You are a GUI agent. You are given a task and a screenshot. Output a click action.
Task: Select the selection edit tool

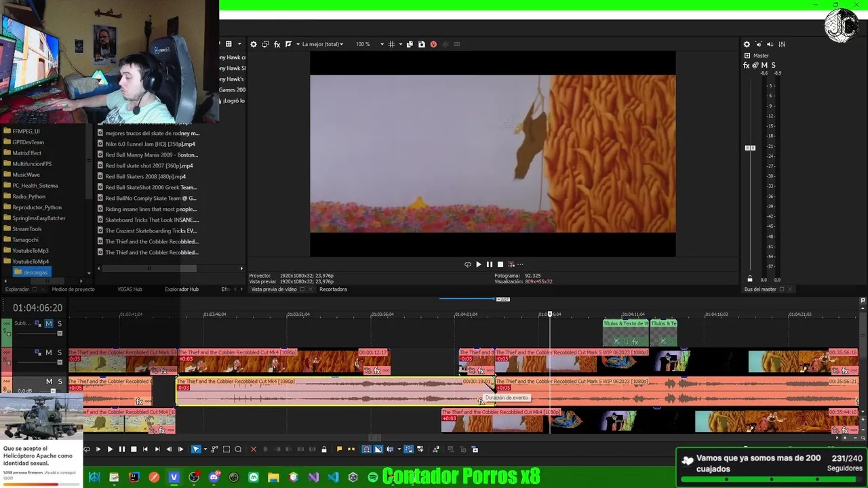226,449
